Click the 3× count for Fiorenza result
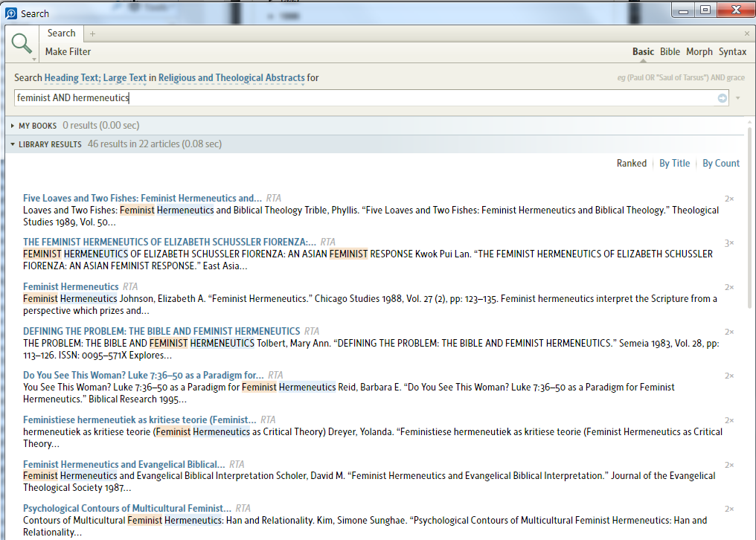This screenshot has height=540, width=756. click(729, 243)
